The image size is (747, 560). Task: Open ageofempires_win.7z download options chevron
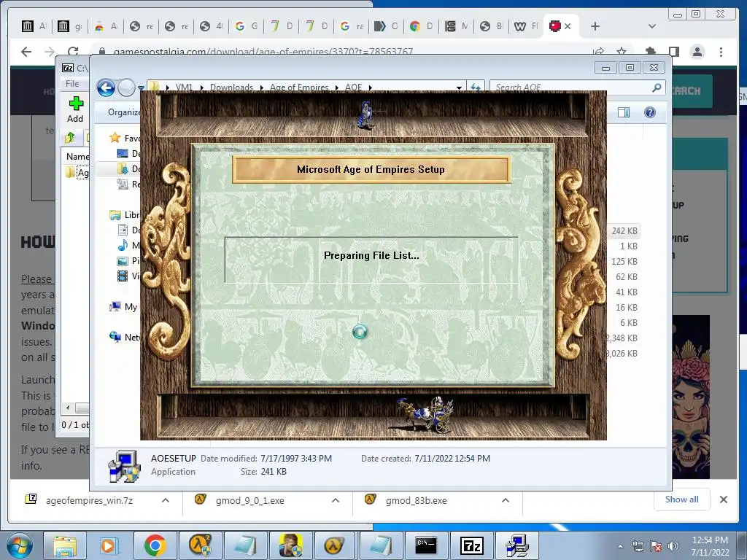click(166, 500)
